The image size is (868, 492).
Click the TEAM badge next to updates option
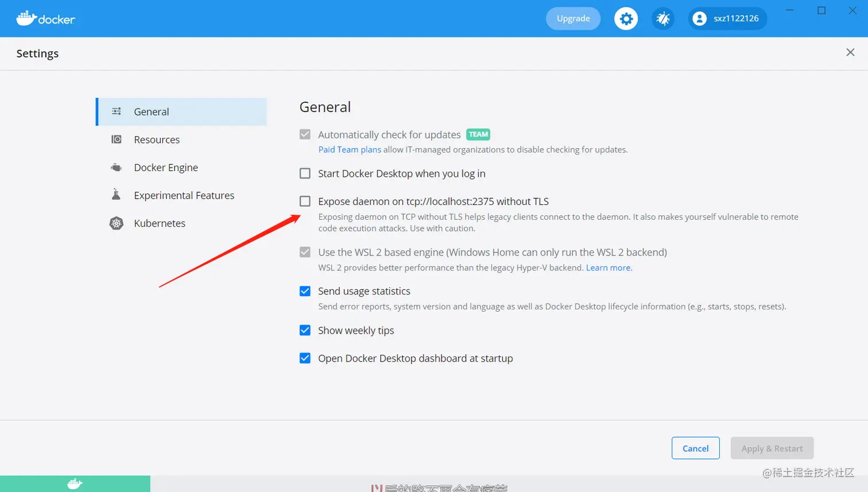click(478, 134)
